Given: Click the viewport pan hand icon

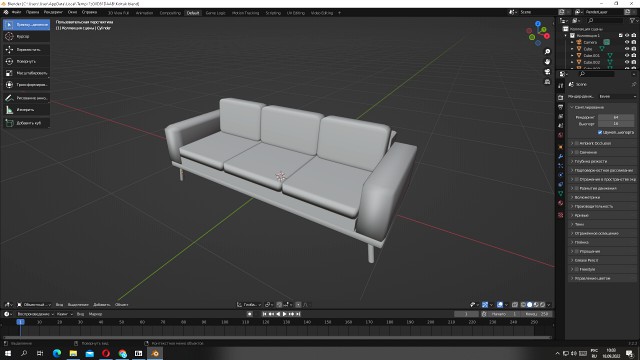Looking at the screenshot, I should tap(547, 62).
